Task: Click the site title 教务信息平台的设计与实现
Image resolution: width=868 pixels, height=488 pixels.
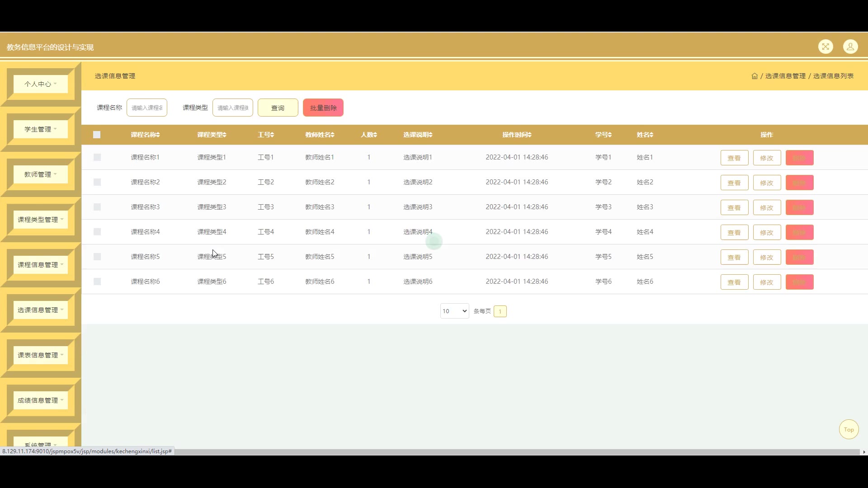Action: pos(50,47)
